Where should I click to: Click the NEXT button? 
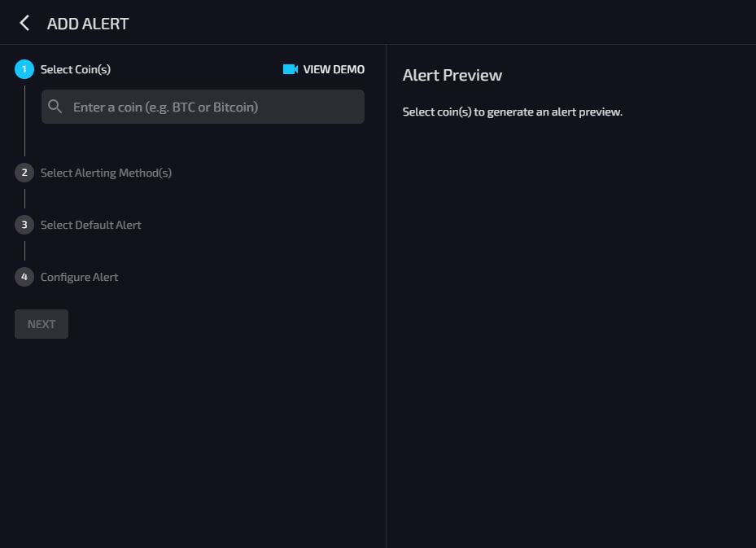point(42,324)
